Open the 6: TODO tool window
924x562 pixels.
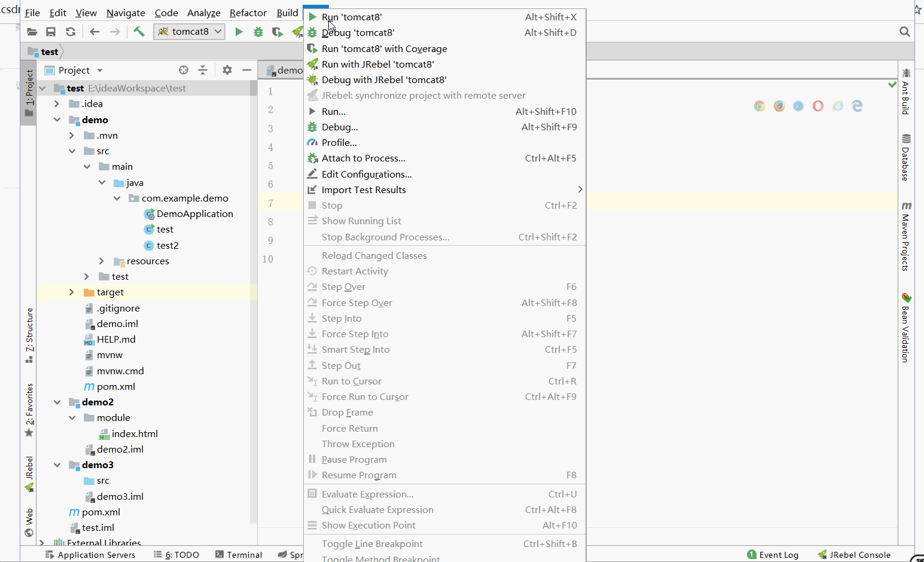pyautogui.click(x=176, y=555)
